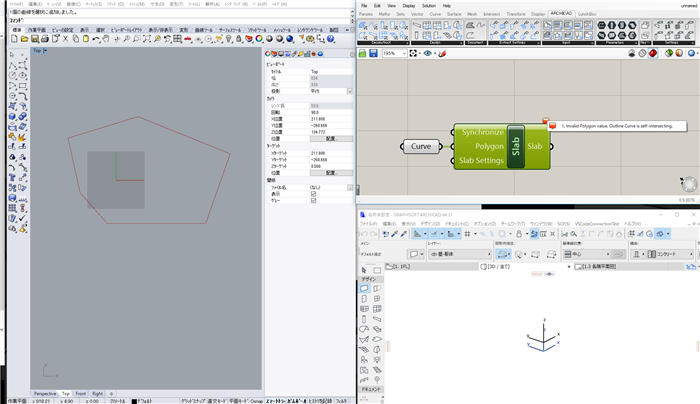Select the Curve parameter node

point(421,146)
